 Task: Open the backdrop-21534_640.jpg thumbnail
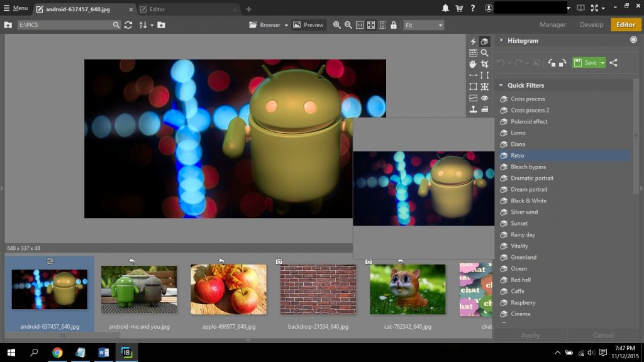[x=318, y=290]
